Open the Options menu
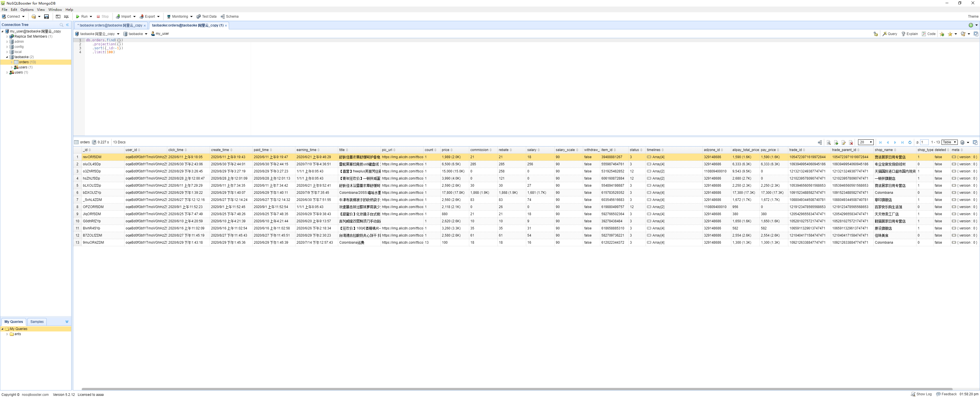980x399 pixels. tap(26, 9)
